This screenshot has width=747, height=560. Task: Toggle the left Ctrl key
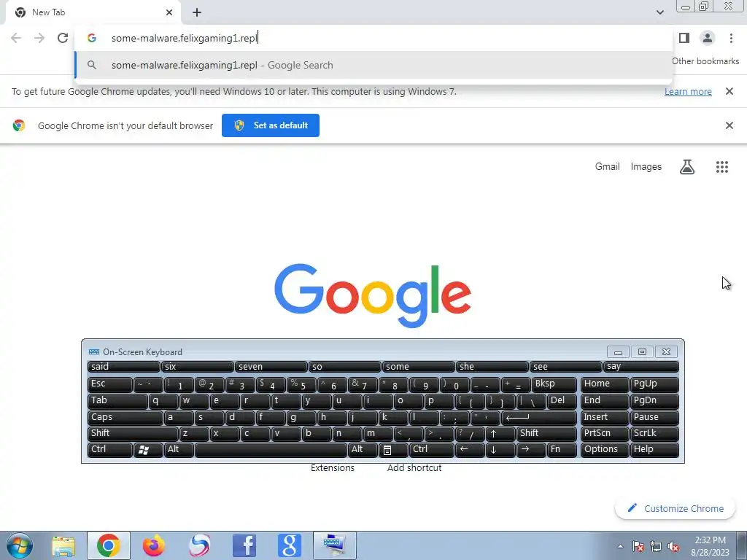point(109,449)
